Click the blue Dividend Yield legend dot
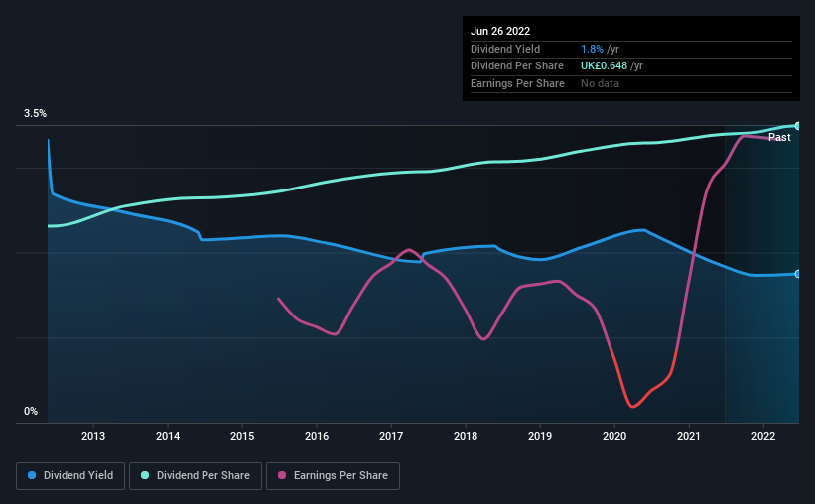 click(33, 475)
